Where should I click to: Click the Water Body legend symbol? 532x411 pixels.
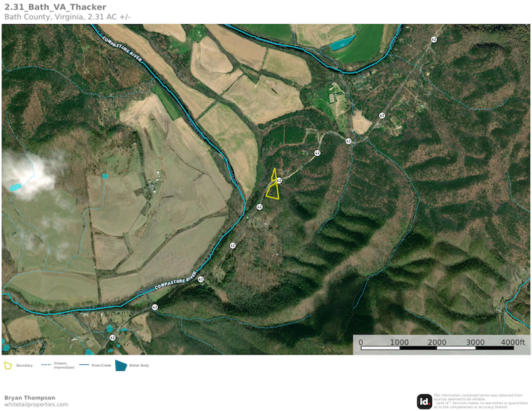coord(122,364)
